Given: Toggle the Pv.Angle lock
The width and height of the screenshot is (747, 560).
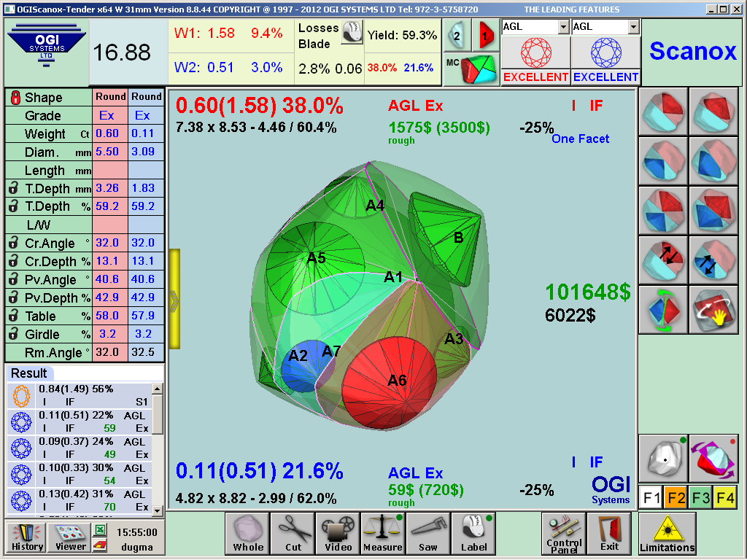Looking at the screenshot, I should [14, 279].
